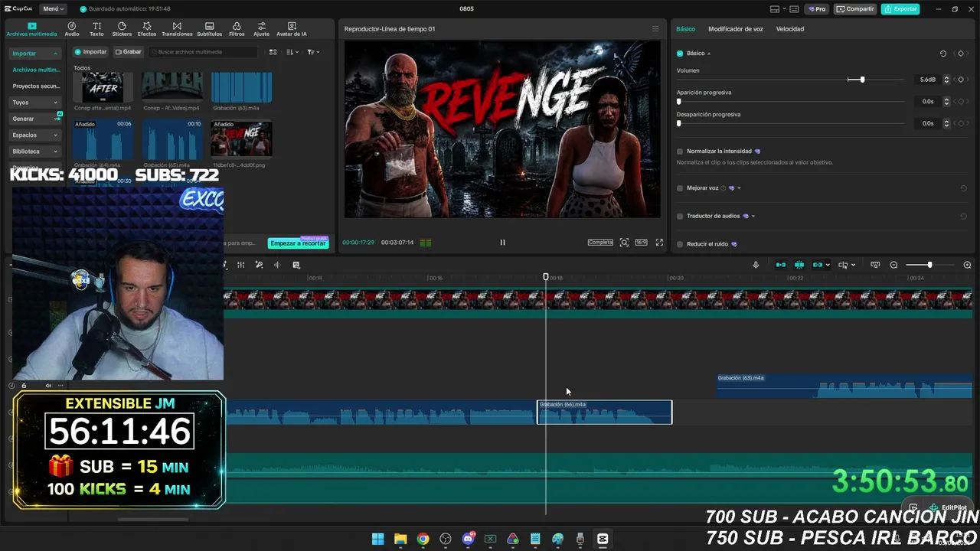Click the Compartir button
Screen dimensions: 980x551
pos(854,9)
